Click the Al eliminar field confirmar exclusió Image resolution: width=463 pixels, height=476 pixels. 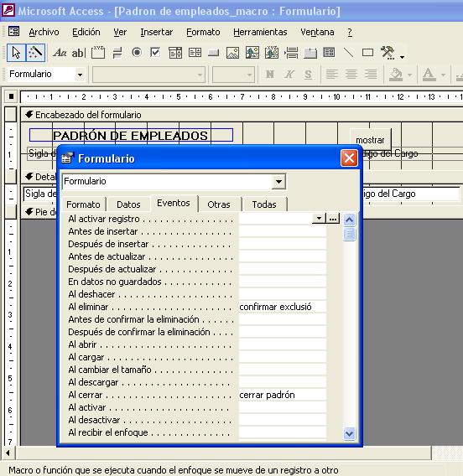pyautogui.click(x=282, y=307)
